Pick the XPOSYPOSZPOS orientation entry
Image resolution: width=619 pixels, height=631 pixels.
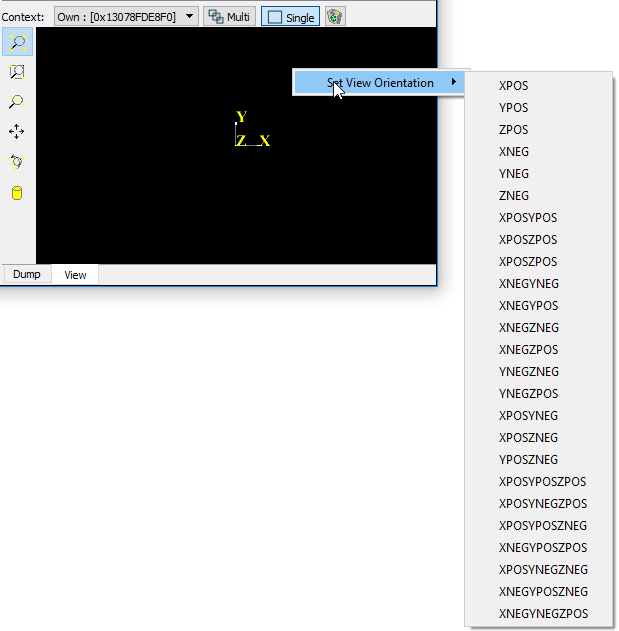coord(542,482)
